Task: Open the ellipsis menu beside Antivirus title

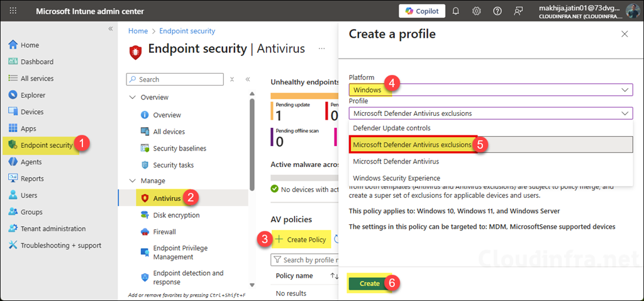Action: coord(321,48)
